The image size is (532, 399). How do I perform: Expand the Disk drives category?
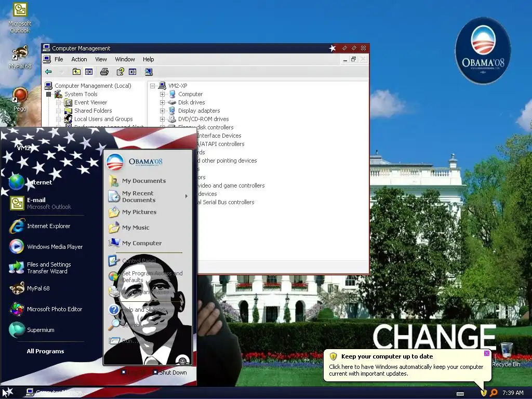162,102
